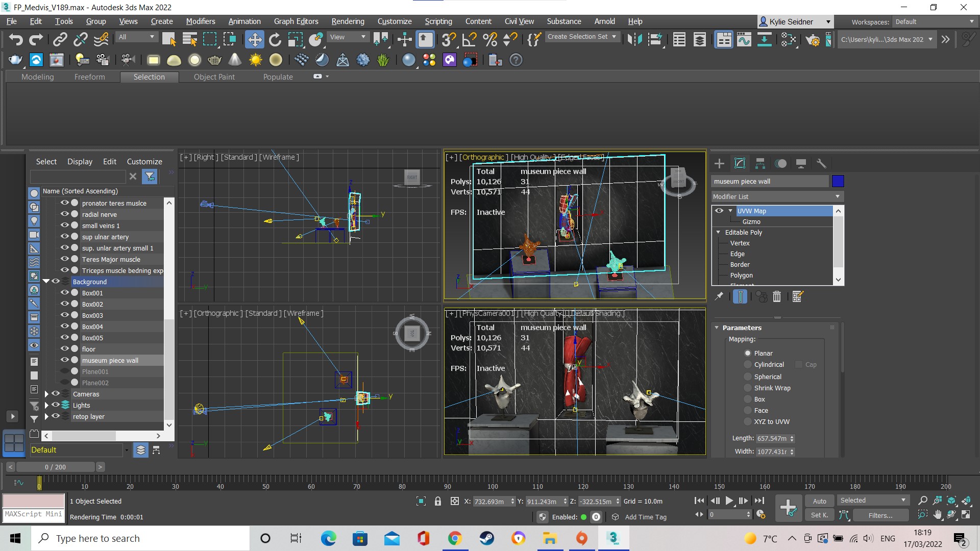This screenshot has width=980, height=551.
Task: Activate the Select and Move tool
Action: pyautogui.click(x=255, y=39)
